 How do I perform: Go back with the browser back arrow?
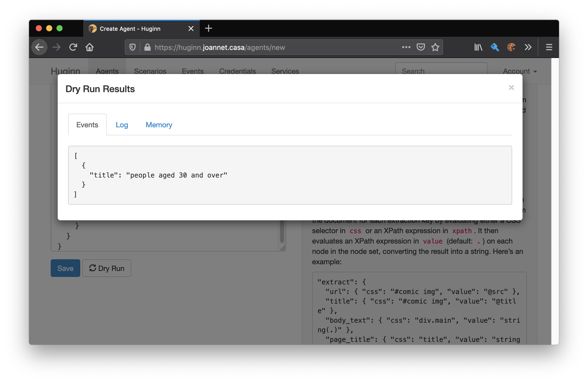(x=39, y=47)
